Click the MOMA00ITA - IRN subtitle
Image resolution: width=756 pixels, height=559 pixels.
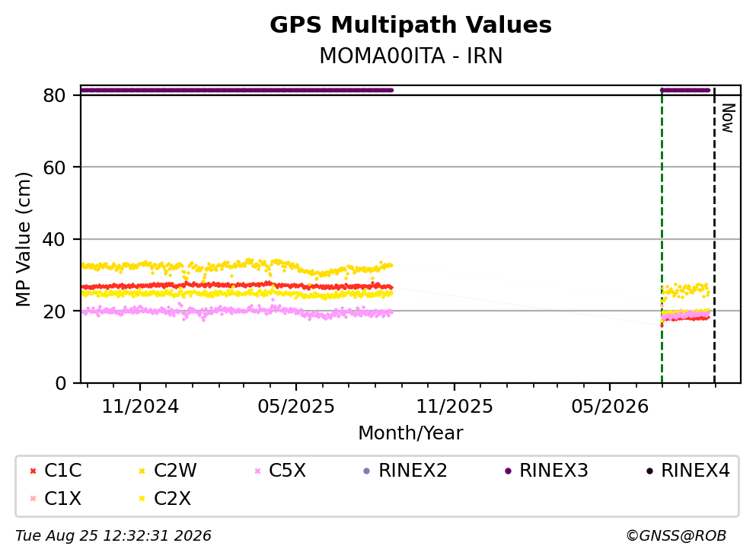click(x=411, y=56)
